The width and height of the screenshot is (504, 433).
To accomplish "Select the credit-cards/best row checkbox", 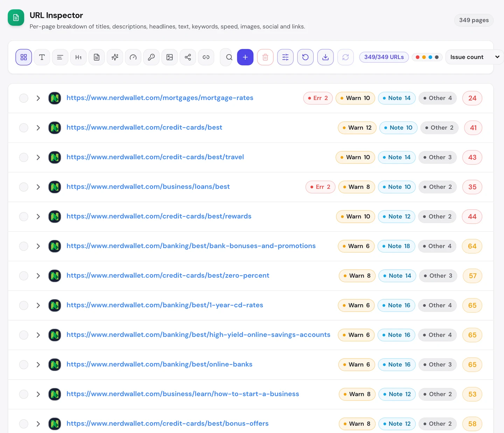I will (24, 128).
